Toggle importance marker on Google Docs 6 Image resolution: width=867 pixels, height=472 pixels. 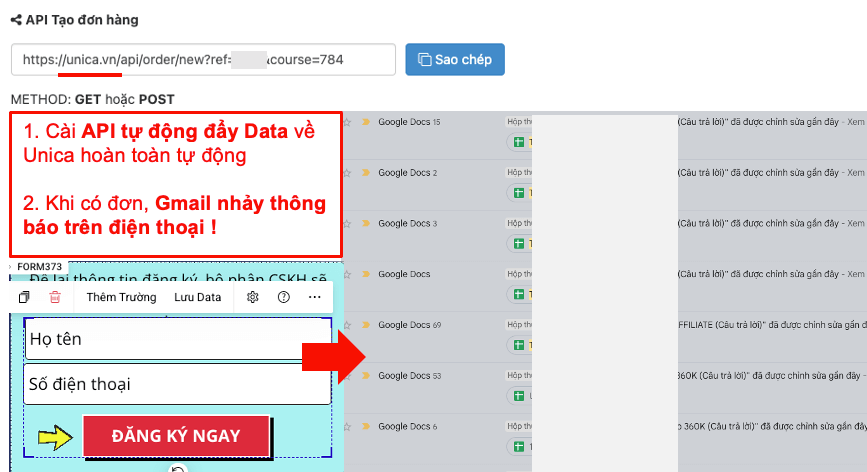[x=365, y=427]
